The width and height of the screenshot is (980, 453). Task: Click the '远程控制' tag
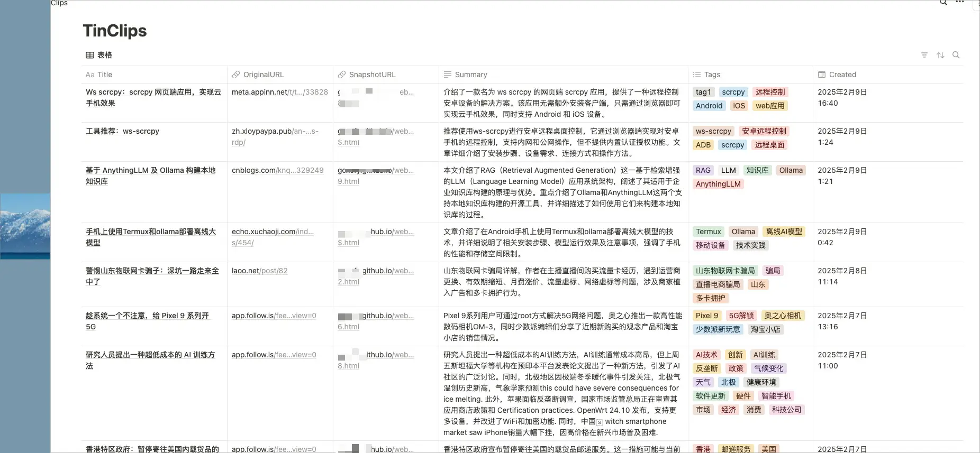click(770, 92)
